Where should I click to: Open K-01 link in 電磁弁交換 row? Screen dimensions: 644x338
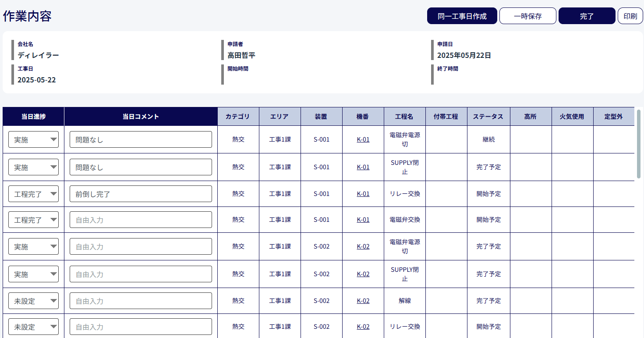(x=363, y=219)
